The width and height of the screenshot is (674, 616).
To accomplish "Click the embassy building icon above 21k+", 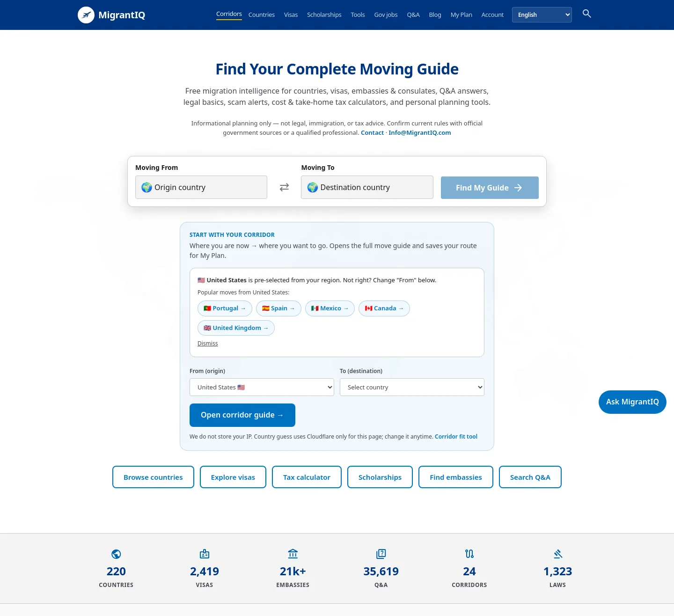I will pyautogui.click(x=293, y=554).
